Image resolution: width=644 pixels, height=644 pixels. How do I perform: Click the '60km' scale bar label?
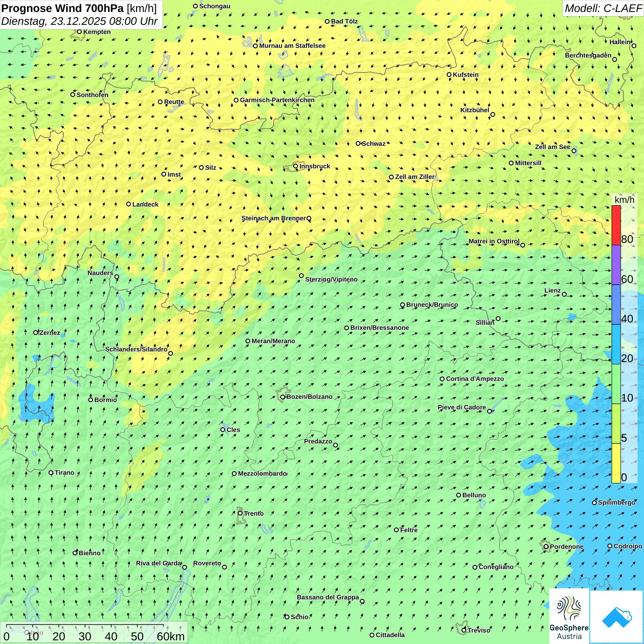click(x=171, y=637)
